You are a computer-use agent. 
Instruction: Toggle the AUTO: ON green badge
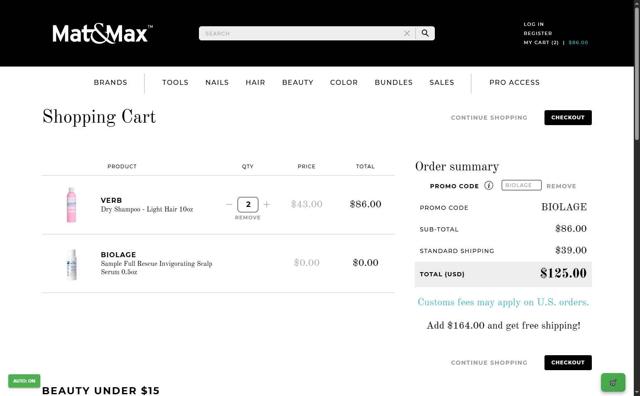pos(24,381)
